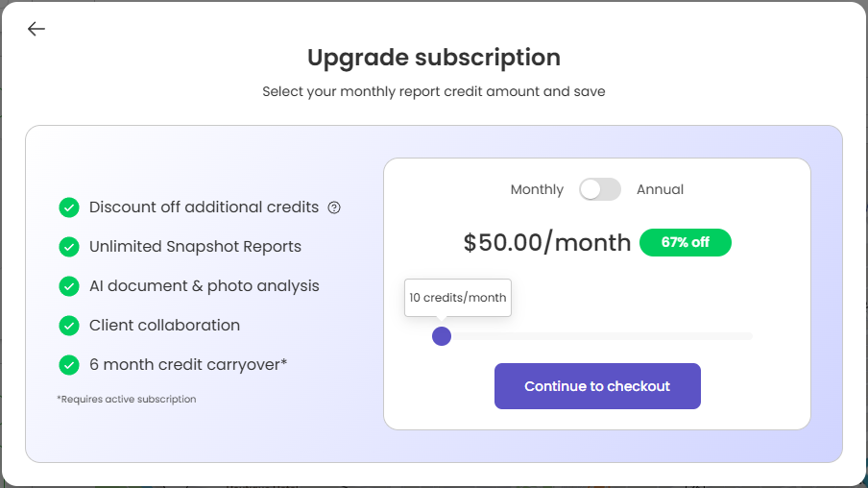The height and width of the screenshot is (488, 868).
Task: Click the Upgrade subscription heading
Action: [434, 58]
